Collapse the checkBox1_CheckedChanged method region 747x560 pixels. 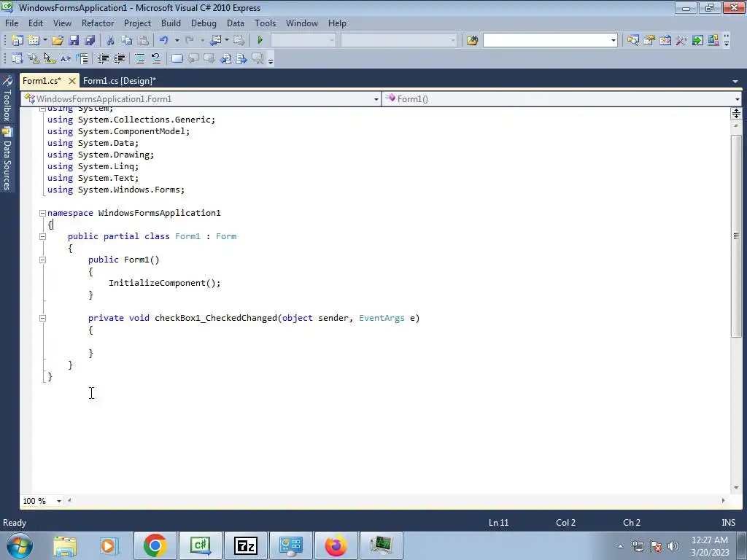click(x=42, y=318)
